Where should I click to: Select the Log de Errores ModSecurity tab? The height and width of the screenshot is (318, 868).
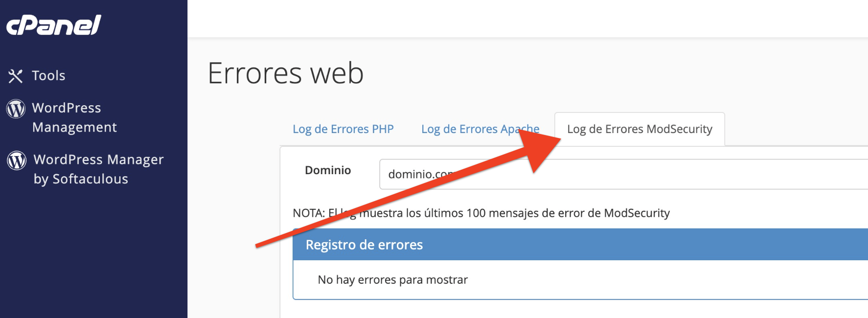(639, 129)
